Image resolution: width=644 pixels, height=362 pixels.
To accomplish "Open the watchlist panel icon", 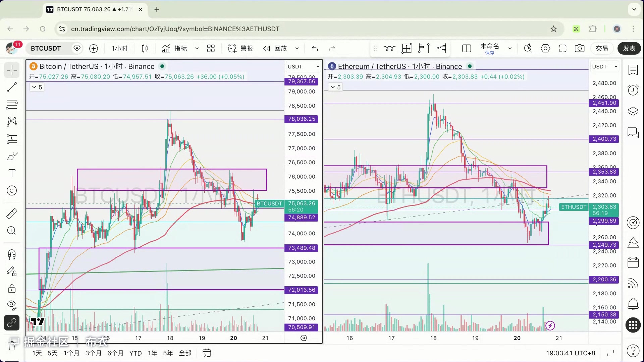I will pos(633,70).
